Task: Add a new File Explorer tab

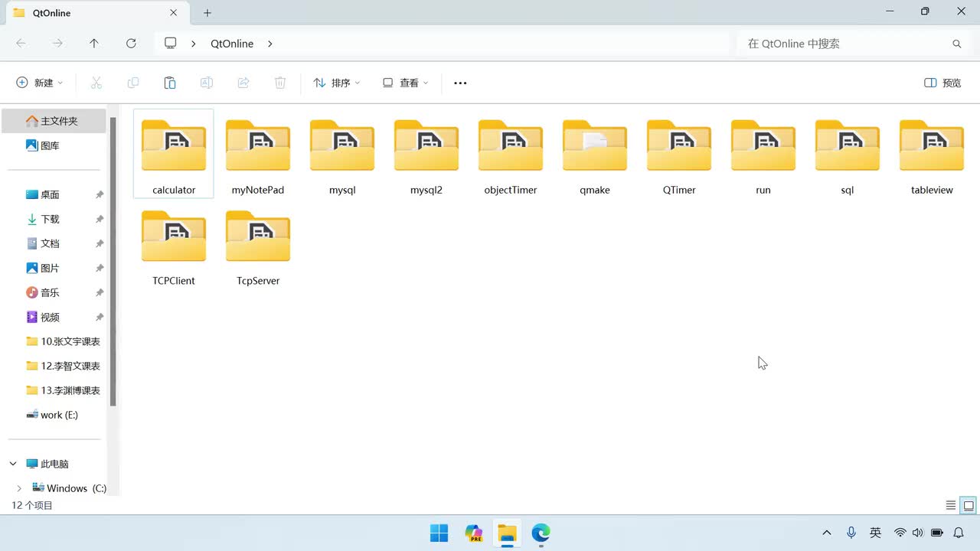Action: coord(207,13)
